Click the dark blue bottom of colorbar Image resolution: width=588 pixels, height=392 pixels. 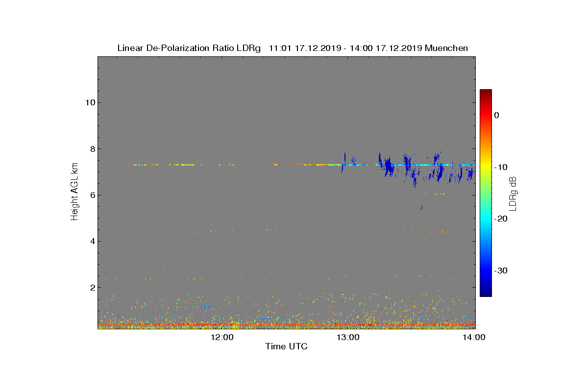pyautogui.click(x=486, y=293)
